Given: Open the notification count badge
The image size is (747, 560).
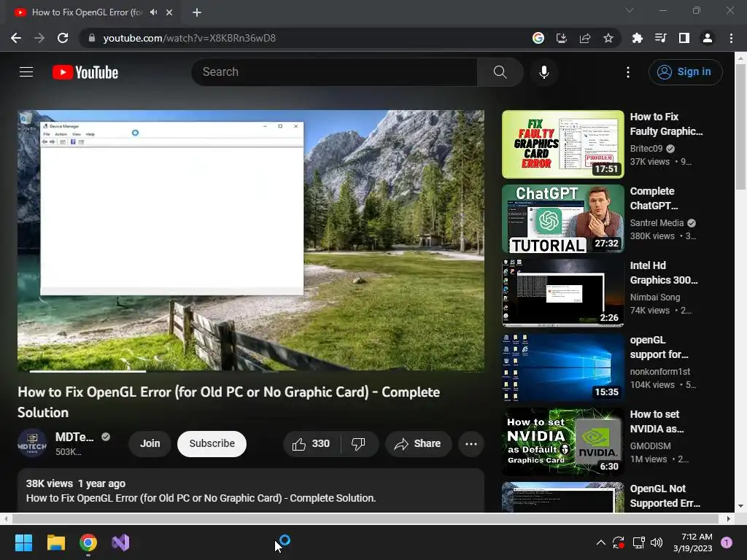Looking at the screenshot, I should pyautogui.click(x=727, y=542).
